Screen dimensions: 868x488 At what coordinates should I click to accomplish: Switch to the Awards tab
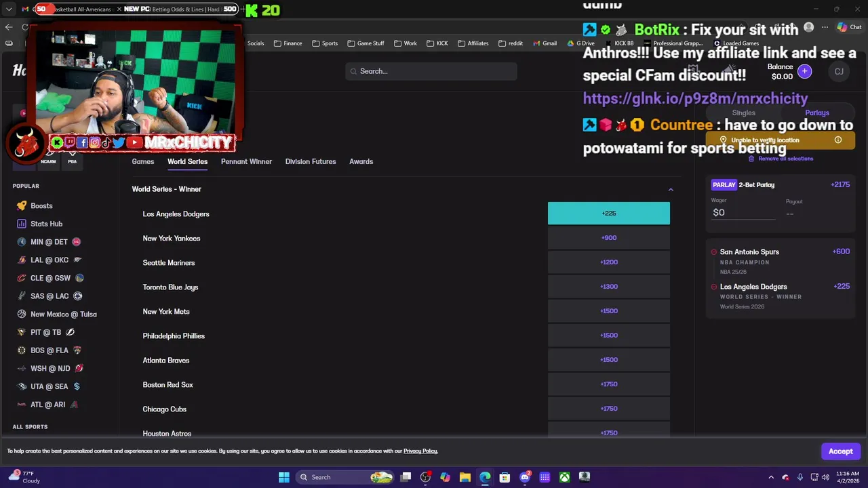pyautogui.click(x=361, y=161)
